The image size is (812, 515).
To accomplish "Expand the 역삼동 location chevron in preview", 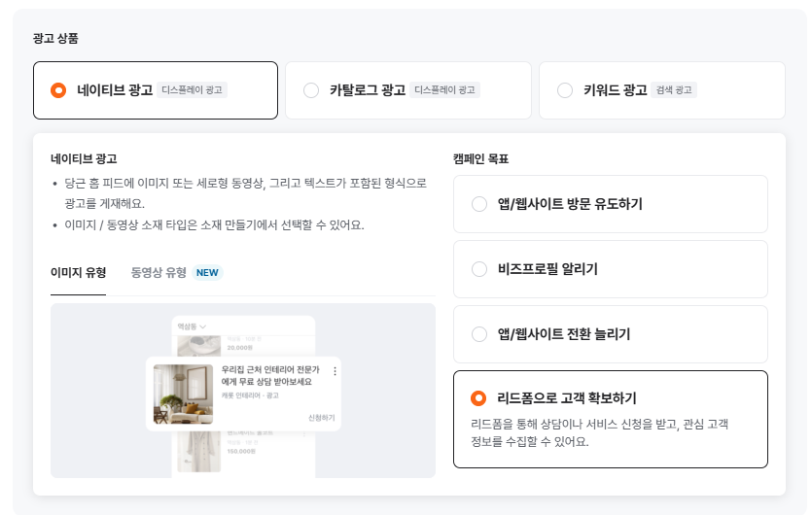I will pos(203,326).
